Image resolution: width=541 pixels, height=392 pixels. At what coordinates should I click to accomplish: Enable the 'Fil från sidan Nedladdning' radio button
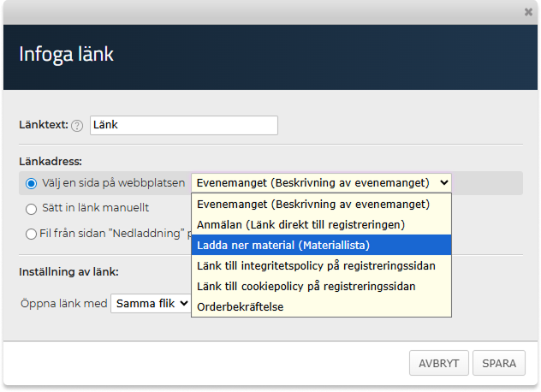click(32, 233)
